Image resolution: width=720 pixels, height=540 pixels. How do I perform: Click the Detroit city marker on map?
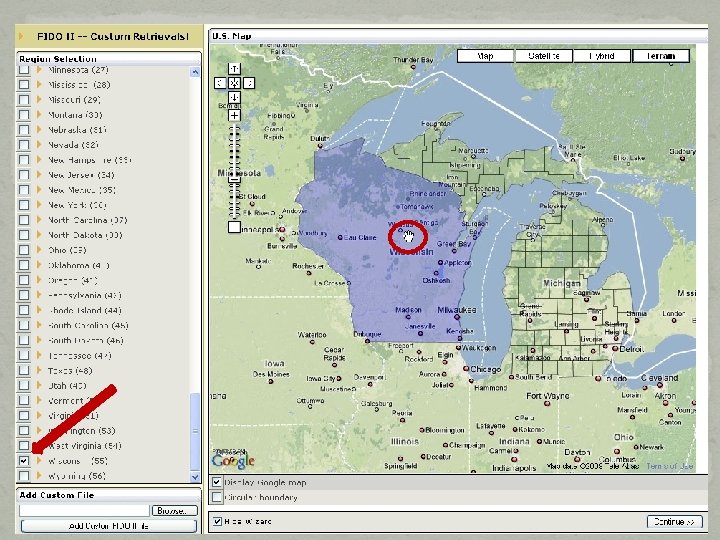pyautogui.click(x=615, y=349)
